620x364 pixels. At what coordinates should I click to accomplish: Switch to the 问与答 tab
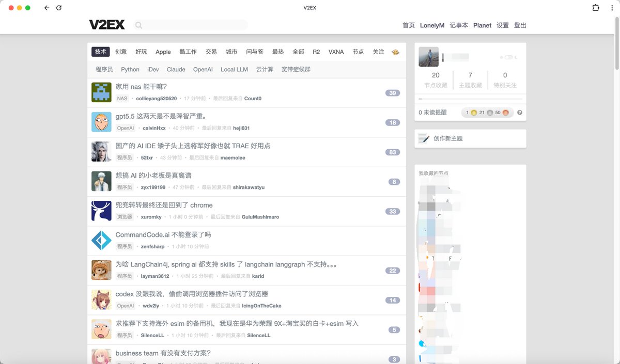point(255,52)
